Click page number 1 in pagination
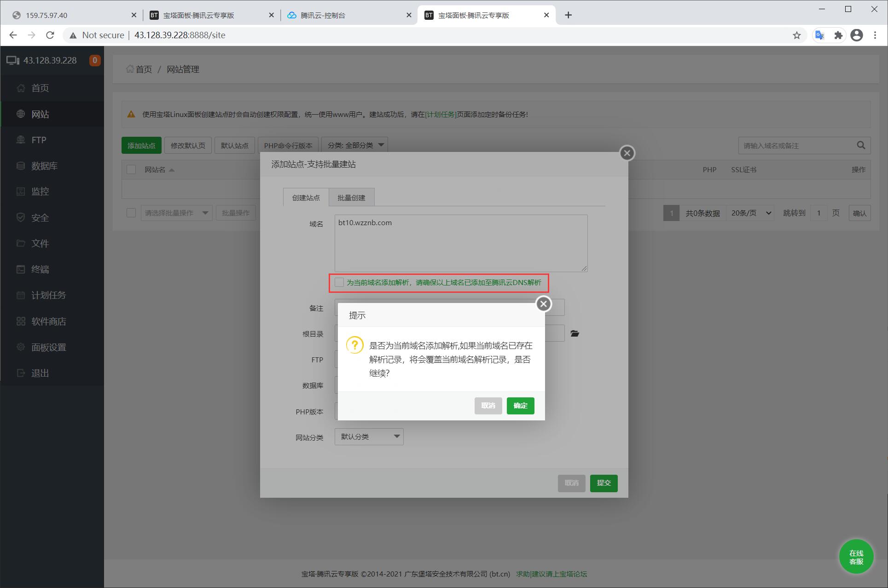 tap(671, 213)
